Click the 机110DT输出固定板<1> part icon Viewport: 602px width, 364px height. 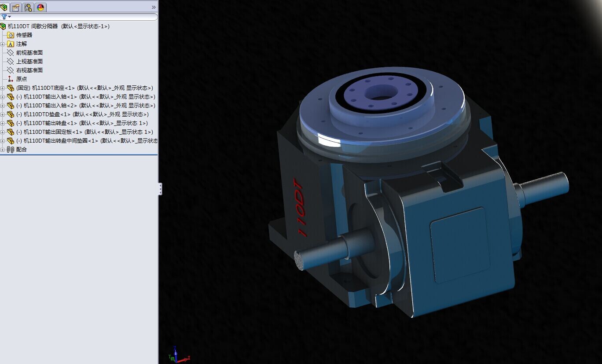[11, 132]
